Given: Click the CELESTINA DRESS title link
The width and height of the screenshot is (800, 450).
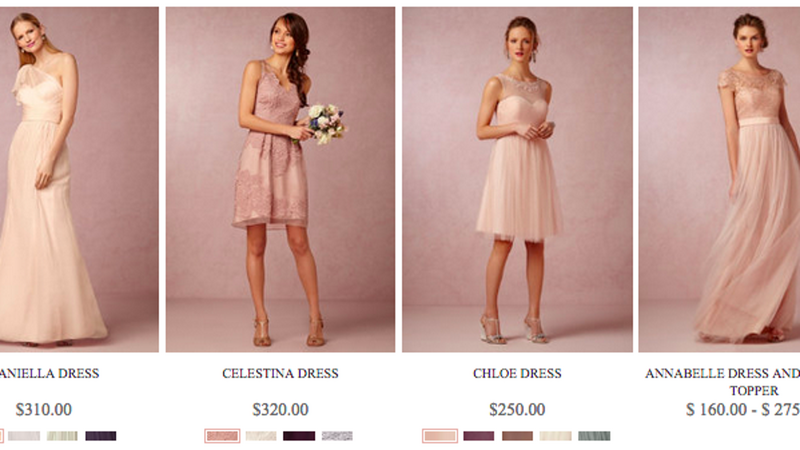Looking at the screenshot, I should tap(280, 373).
